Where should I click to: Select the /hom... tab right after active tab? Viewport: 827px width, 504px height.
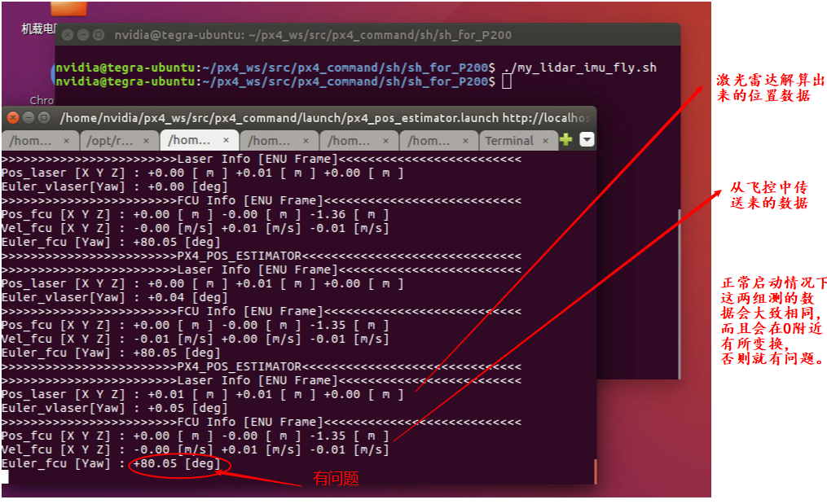279,141
